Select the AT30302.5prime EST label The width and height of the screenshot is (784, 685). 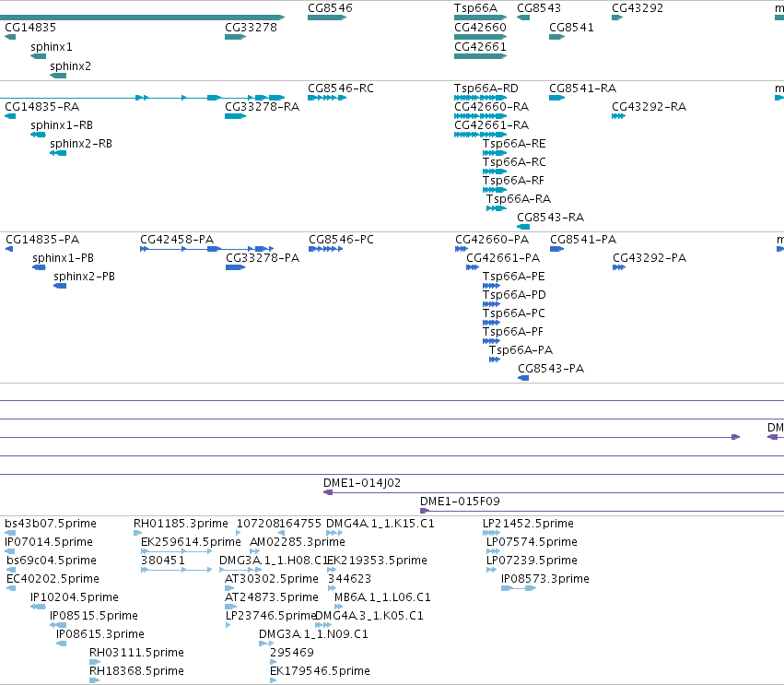[x=272, y=579]
